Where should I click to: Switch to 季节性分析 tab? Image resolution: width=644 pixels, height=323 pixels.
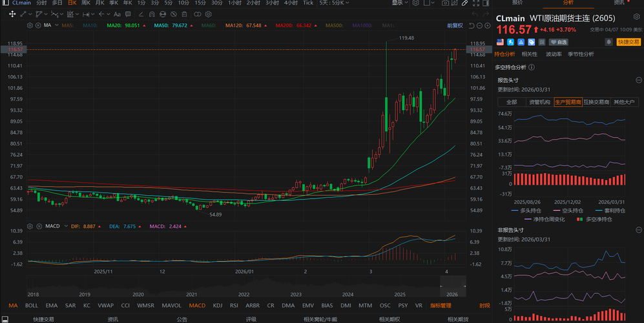(x=581, y=54)
